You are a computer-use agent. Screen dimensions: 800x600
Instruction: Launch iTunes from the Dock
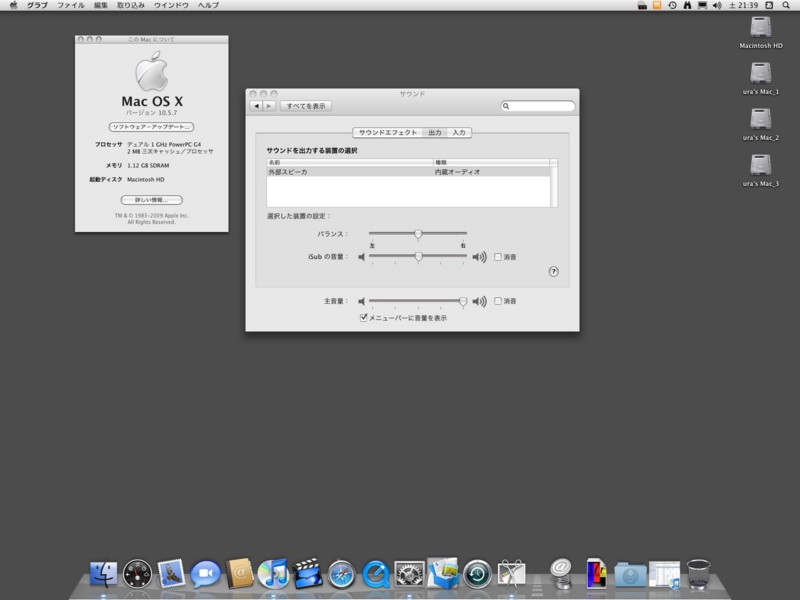[273, 574]
